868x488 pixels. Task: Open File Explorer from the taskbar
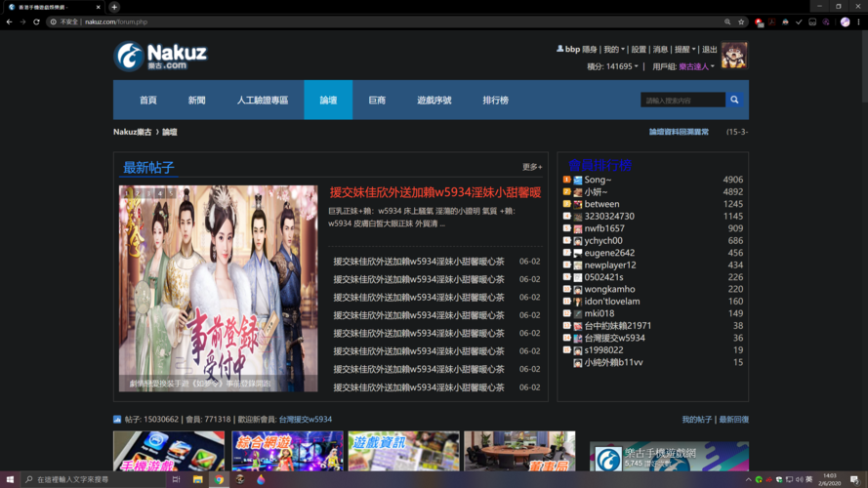197,480
